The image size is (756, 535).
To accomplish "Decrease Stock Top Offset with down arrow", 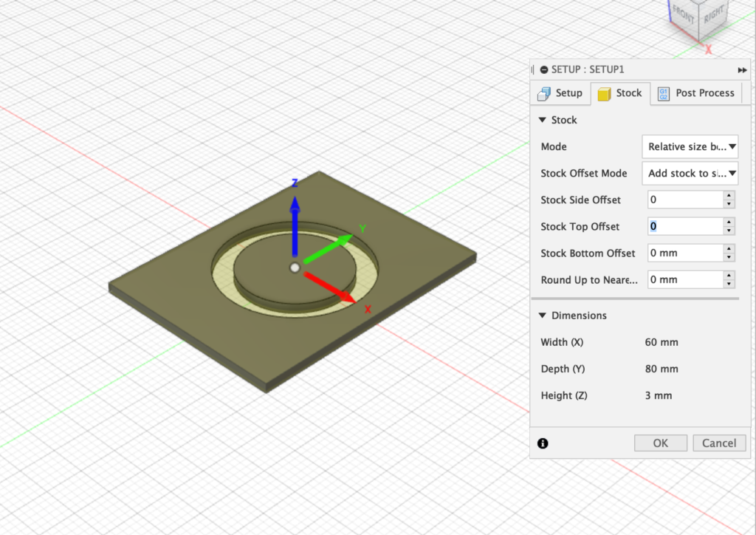I will 729,231.
